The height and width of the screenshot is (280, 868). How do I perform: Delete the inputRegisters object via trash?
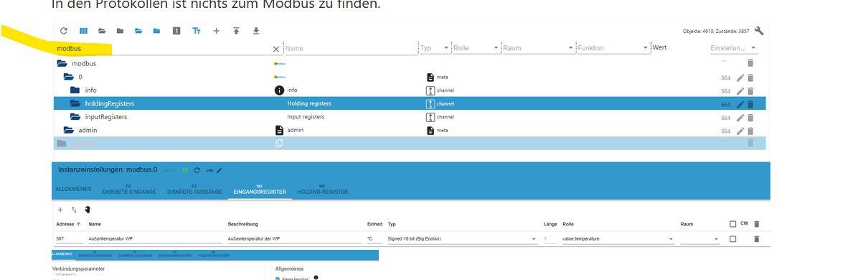click(750, 117)
